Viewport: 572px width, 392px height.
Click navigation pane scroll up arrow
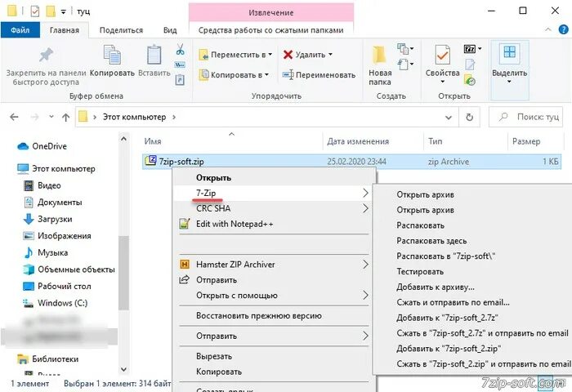[x=123, y=139]
